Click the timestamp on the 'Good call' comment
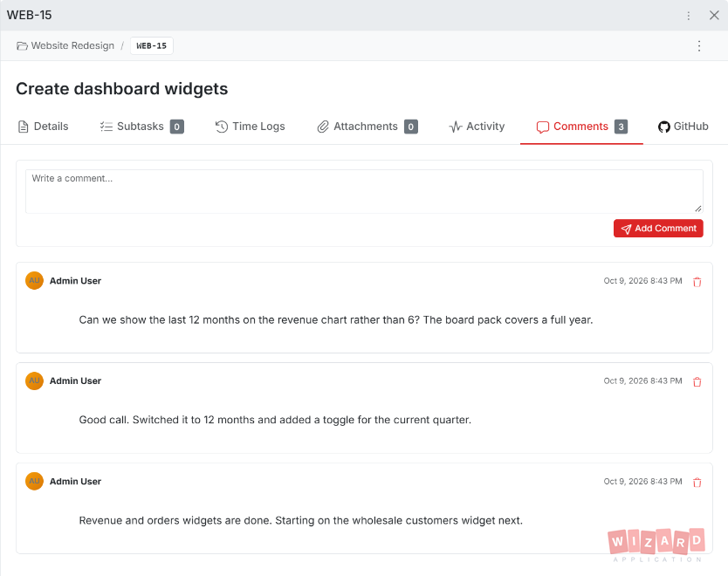This screenshot has height=576, width=728. [642, 381]
